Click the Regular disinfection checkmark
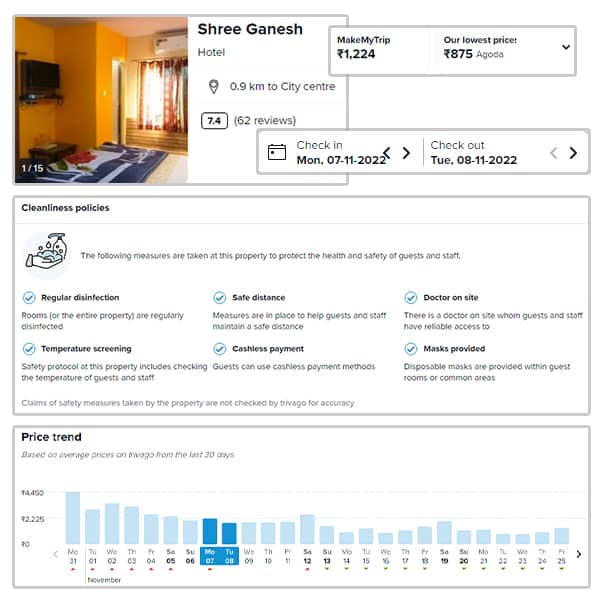Viewport: 600px width, 600px height. tap(29, 297)
